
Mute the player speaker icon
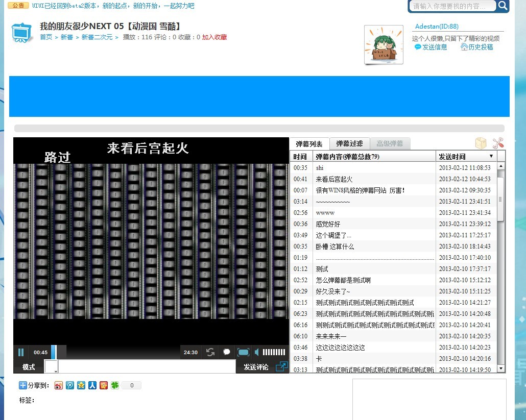257,352
